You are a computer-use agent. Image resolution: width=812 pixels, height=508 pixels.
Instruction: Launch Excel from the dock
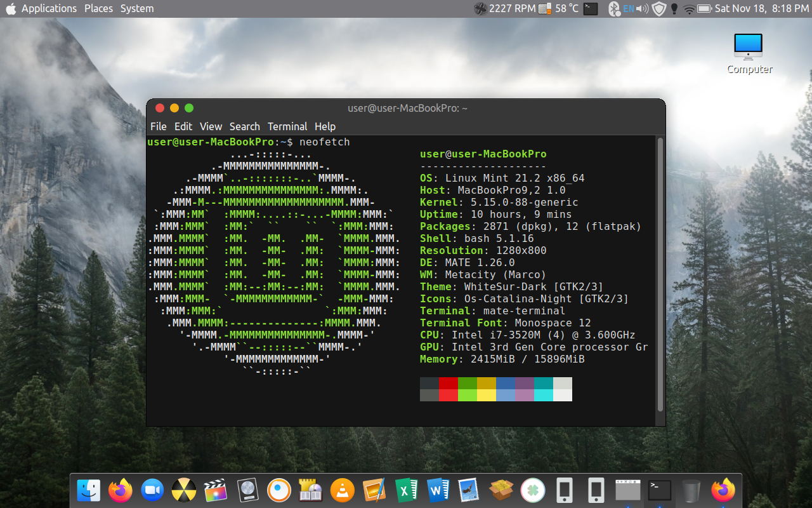(406, 490)
